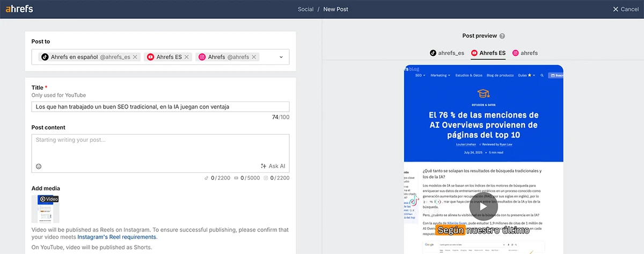Click the Instagram icon in Ahrefs chip

(x=202, y=57)
